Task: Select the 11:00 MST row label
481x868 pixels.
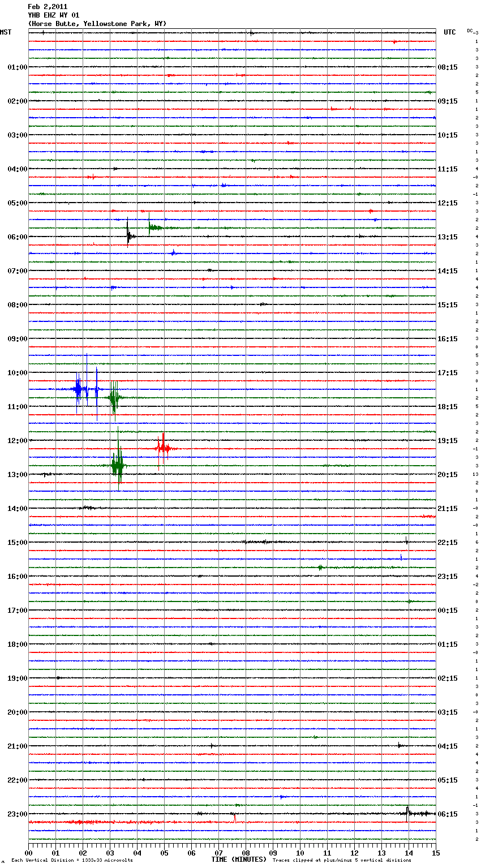Action: pos(18,407)
